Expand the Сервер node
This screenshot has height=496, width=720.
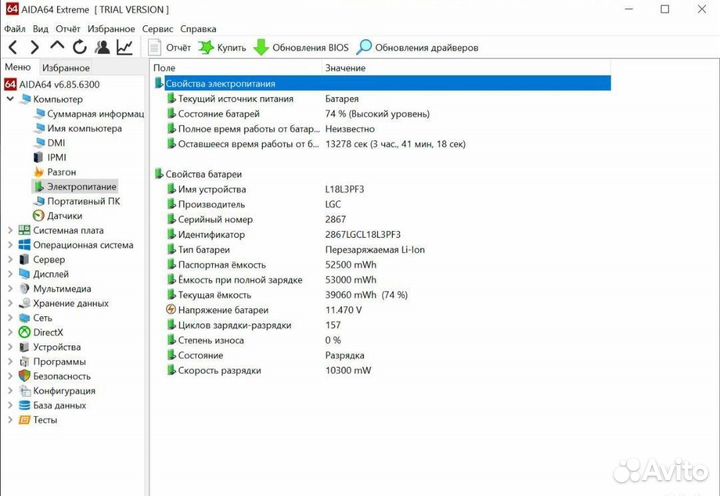[10, 259]
